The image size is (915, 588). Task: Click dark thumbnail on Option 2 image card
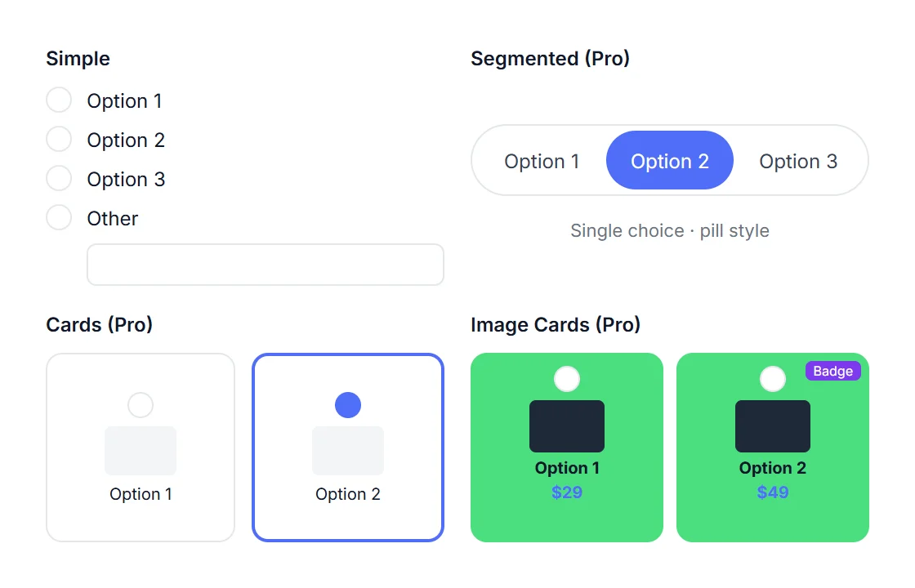click(x=773, y=426)
